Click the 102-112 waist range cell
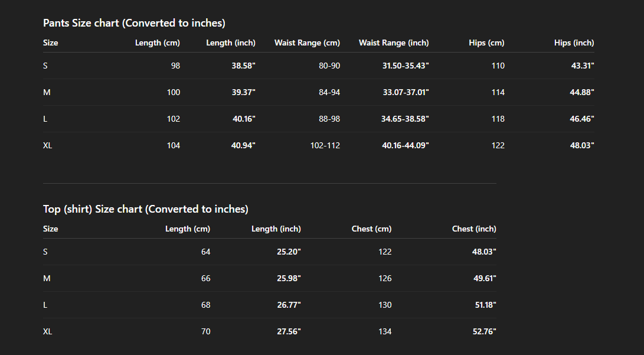This screenshot has width=644, height=355. (325, 146)
